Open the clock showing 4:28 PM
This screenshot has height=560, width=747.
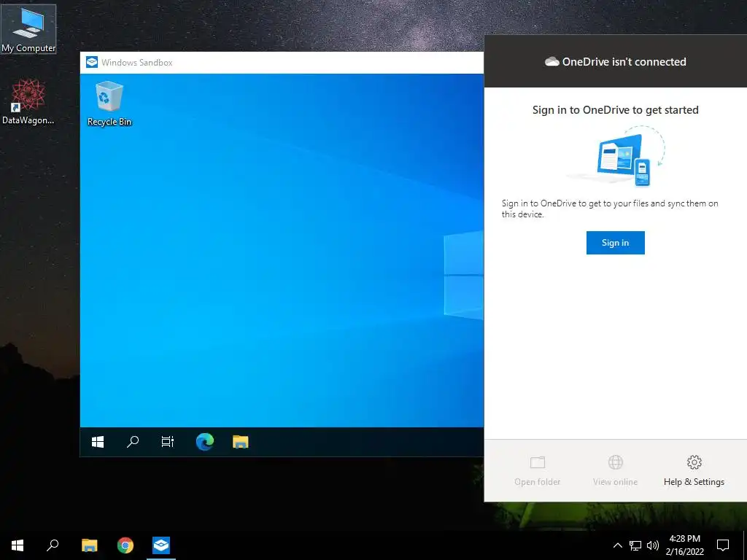pyautogui.click(x=684, y=545)
